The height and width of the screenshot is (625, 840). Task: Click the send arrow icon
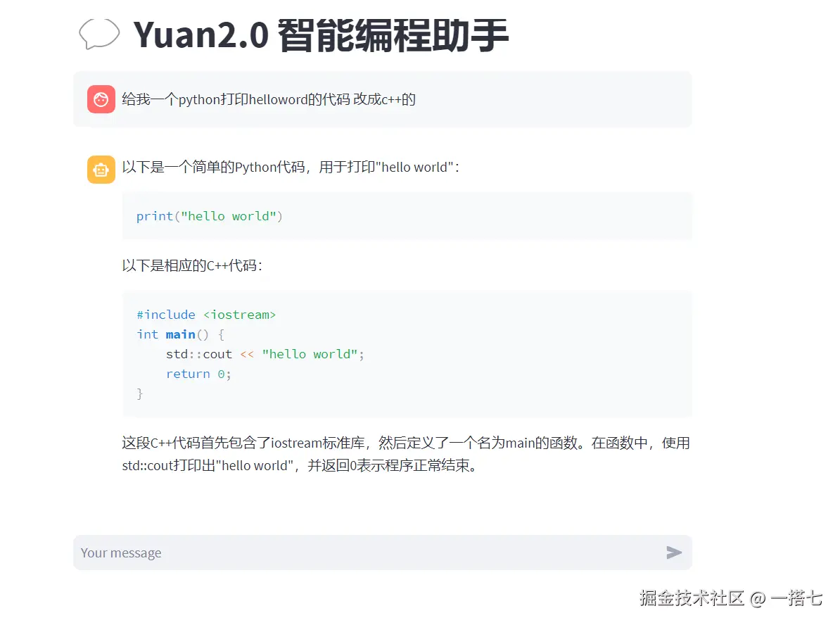click(x=674, y=552)
